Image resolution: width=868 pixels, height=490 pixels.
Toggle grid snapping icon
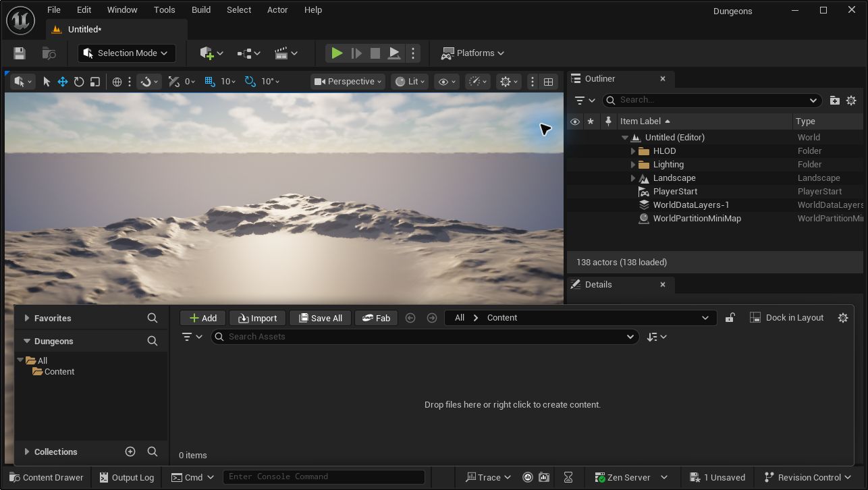[209, 82]
